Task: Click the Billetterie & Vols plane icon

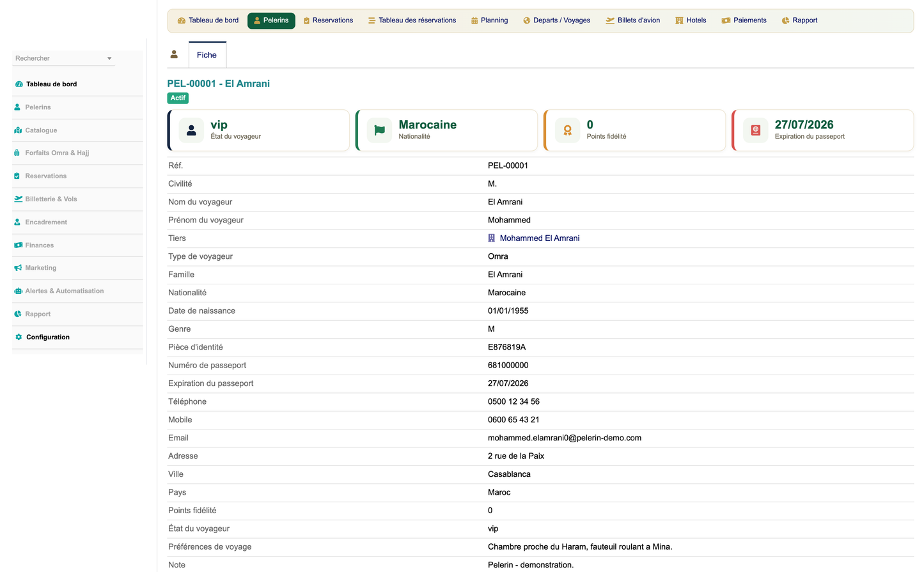Action: (x=18, y=199)
